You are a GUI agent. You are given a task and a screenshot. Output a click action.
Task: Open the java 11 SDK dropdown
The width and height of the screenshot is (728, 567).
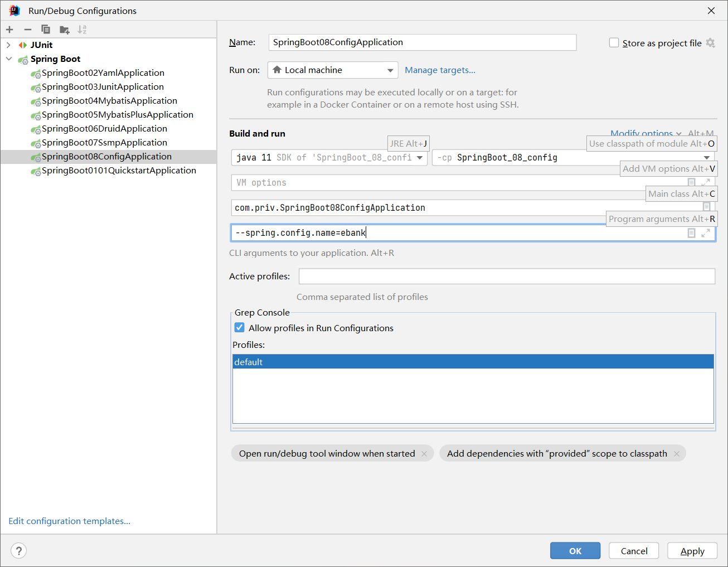[329, 158]
